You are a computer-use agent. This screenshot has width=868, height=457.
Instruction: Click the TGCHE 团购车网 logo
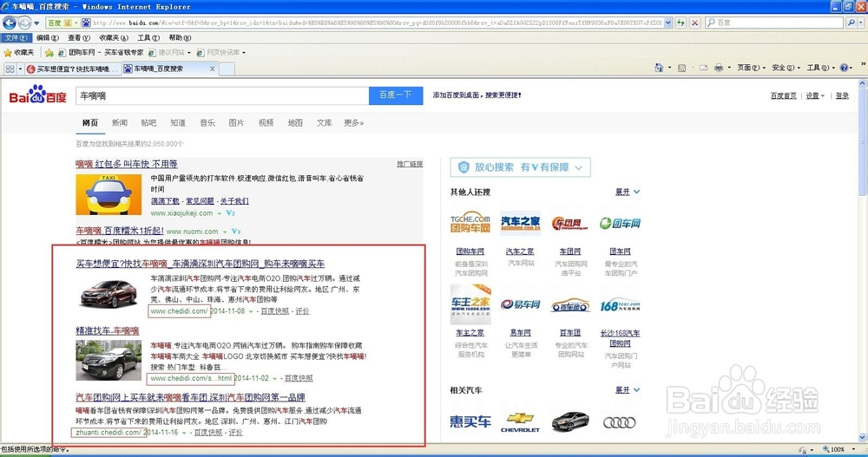(x=470, y=223)
